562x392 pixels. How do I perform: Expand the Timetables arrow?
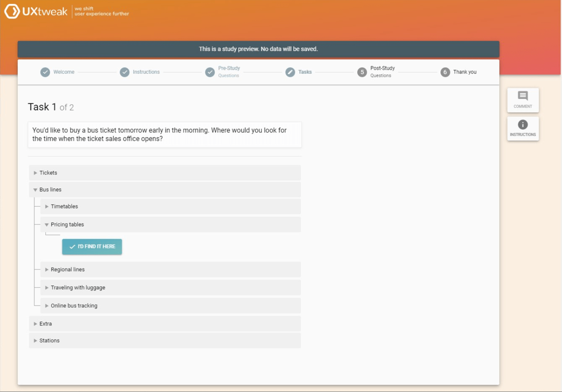[47, 206]
